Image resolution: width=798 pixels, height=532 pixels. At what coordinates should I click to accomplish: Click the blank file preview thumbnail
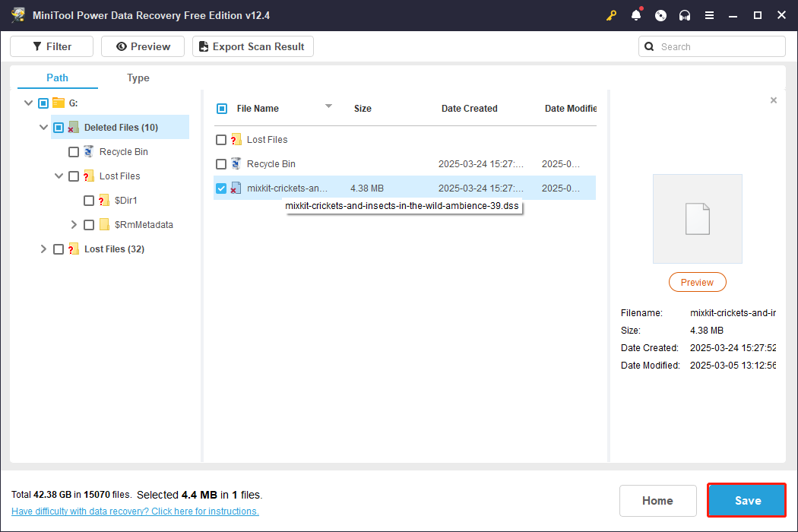[x=697, y=219]
